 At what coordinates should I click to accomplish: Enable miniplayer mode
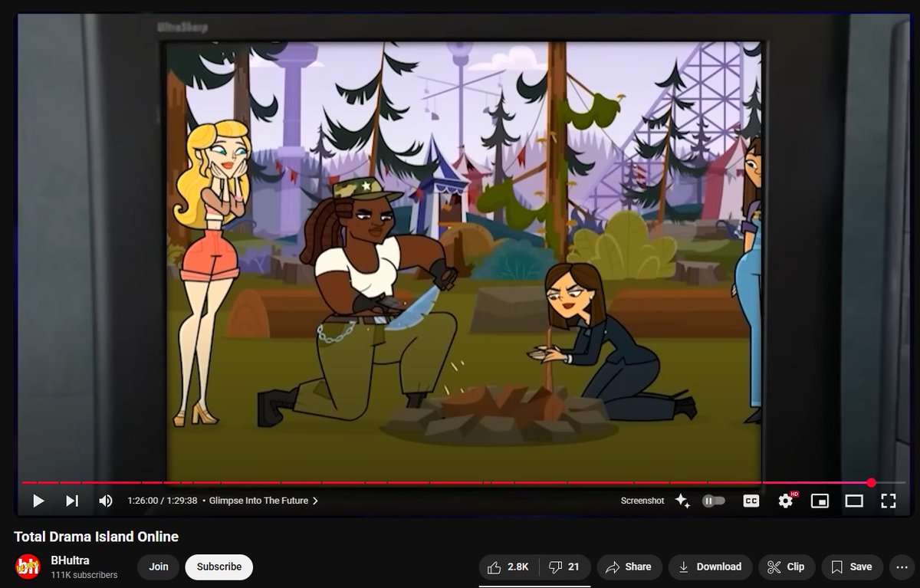click(820, 501)
